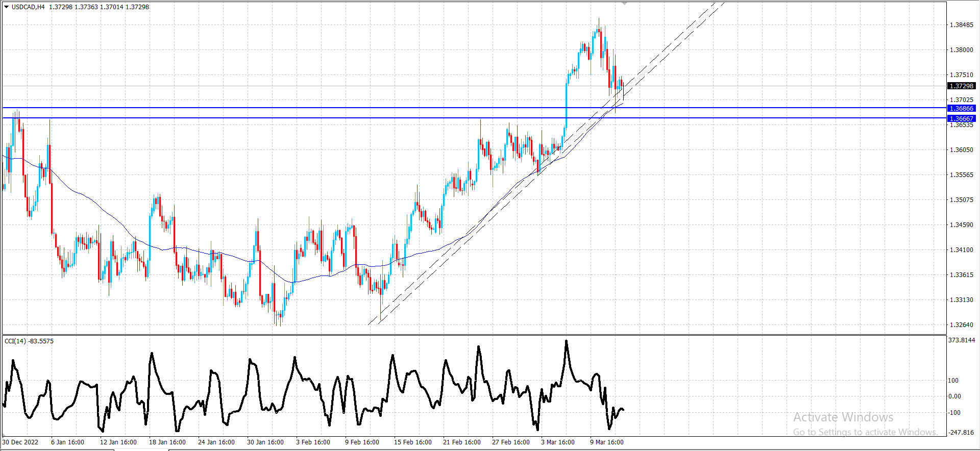
Task: Click the chart shift marker at top edge
Action: coord(624,4)
